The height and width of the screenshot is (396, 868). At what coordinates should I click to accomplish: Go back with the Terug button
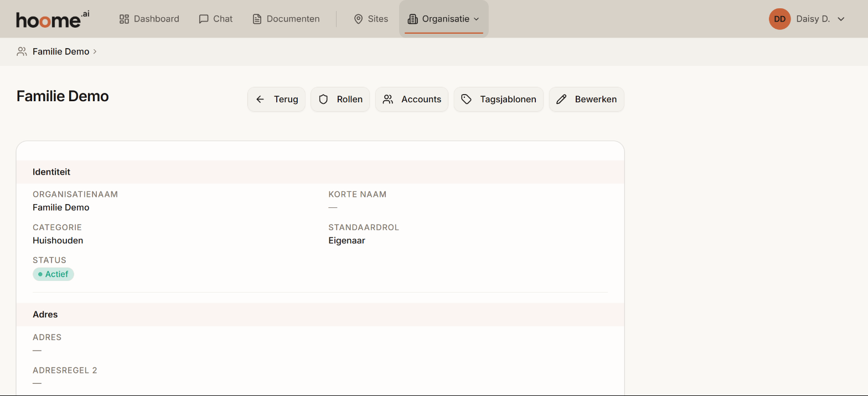coord(276,100)
